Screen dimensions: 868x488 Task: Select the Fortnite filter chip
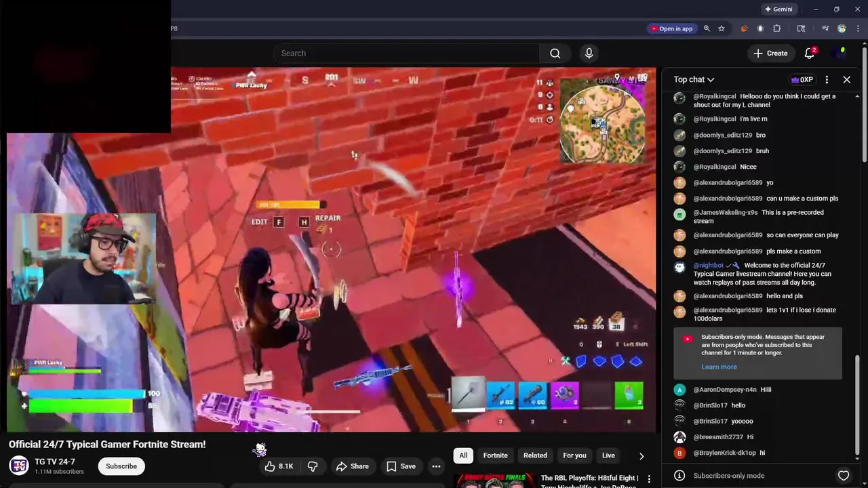coord(495,455)
